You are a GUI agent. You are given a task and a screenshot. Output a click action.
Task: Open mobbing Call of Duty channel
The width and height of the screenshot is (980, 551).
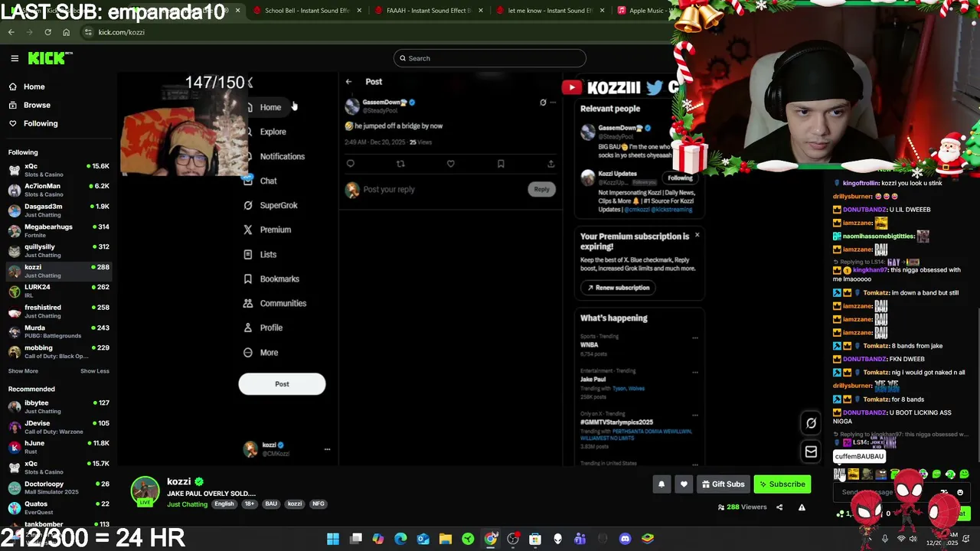pos(58,352)
